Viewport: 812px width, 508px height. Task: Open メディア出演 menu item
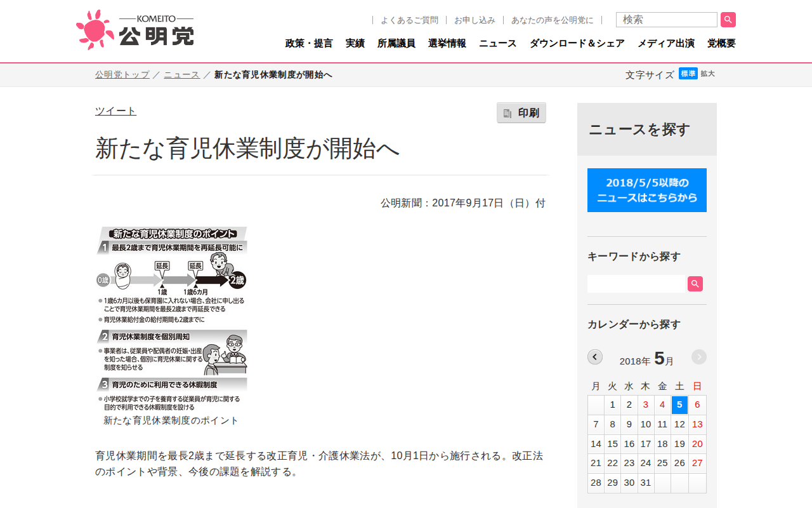coord(666,43)
